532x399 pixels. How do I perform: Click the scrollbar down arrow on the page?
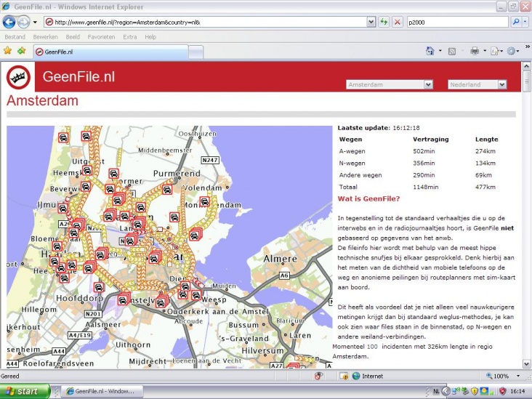[x=527, y=364]
